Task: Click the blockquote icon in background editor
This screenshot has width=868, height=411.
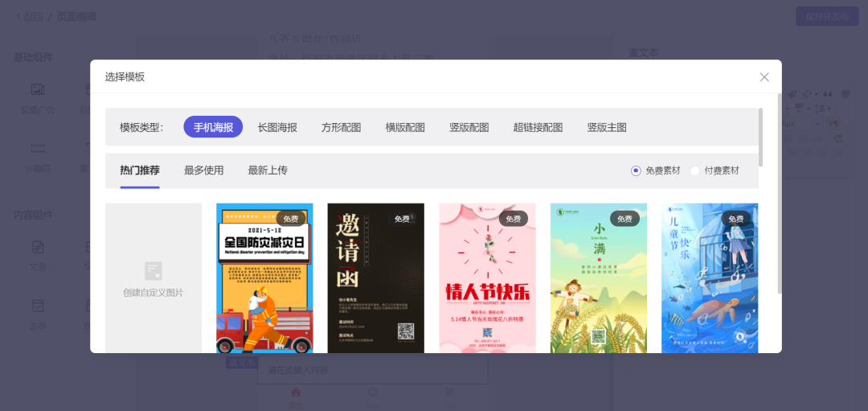Action: point(828,93)
